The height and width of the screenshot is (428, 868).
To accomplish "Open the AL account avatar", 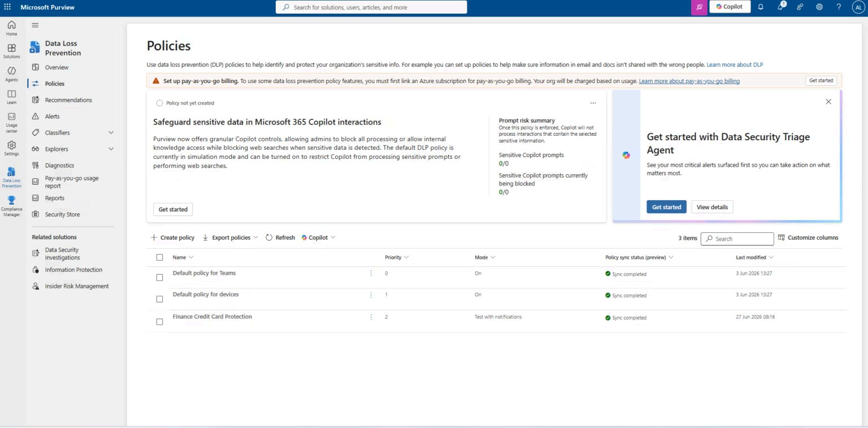I will tap(858, 7).
